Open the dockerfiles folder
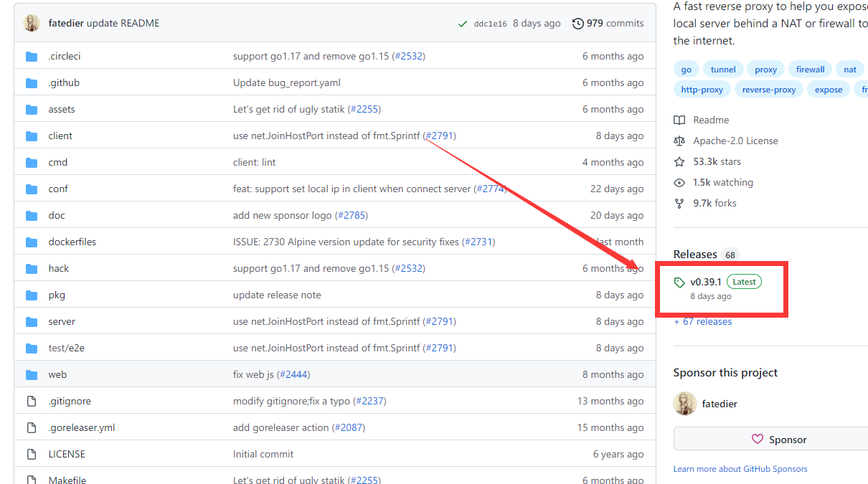 (x=72, y=242)
